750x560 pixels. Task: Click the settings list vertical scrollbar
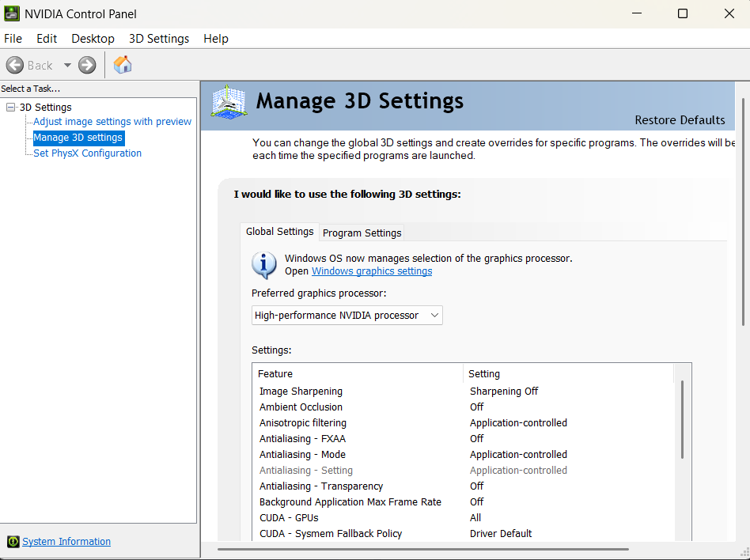(x=682, y=420)
